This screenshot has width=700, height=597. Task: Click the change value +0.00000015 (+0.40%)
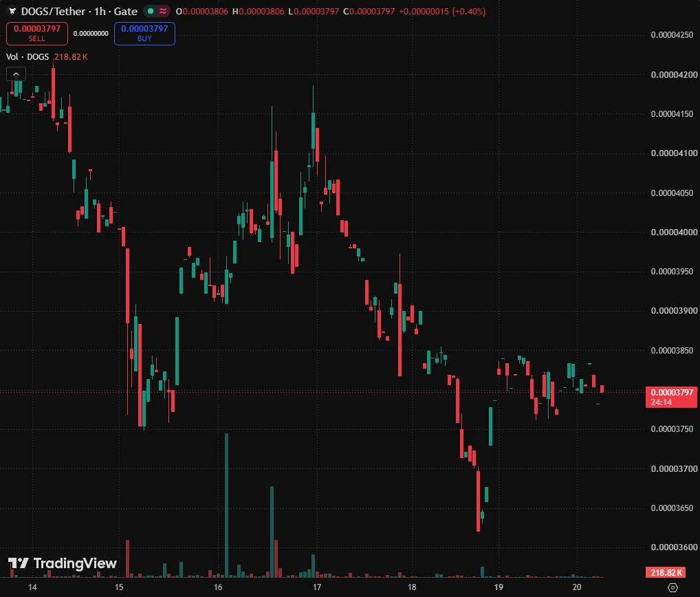(x=442, y=11)
